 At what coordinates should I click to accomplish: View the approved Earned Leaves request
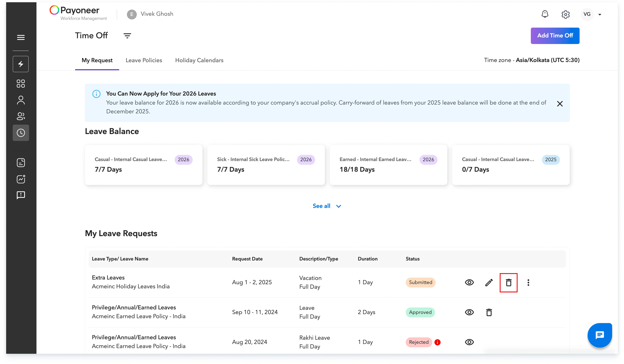[469, 312]
